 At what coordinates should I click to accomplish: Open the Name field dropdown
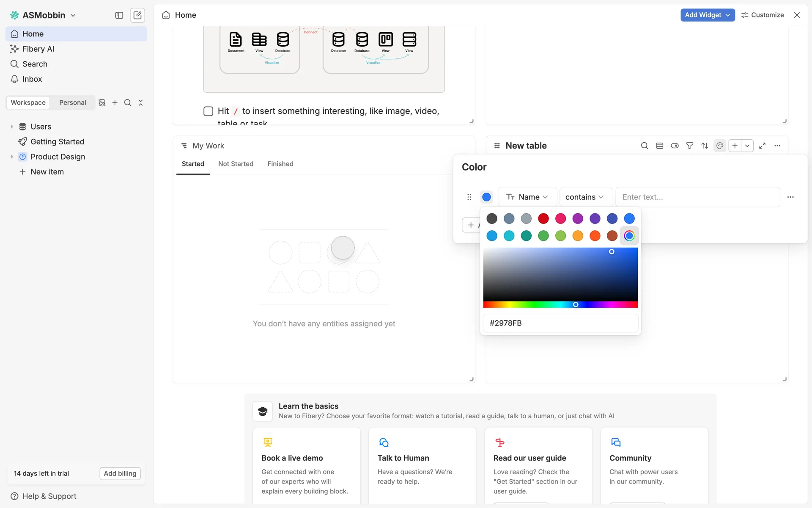point(527,197)
